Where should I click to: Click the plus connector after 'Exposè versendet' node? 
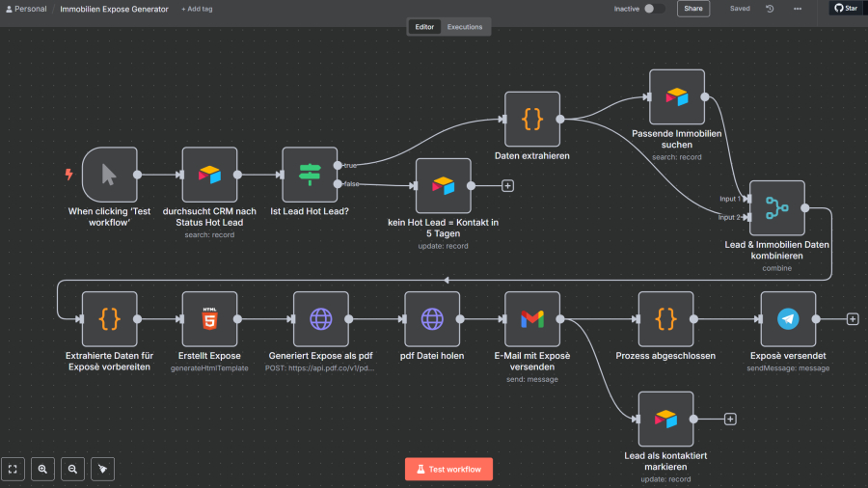click(x=853, y=319)
